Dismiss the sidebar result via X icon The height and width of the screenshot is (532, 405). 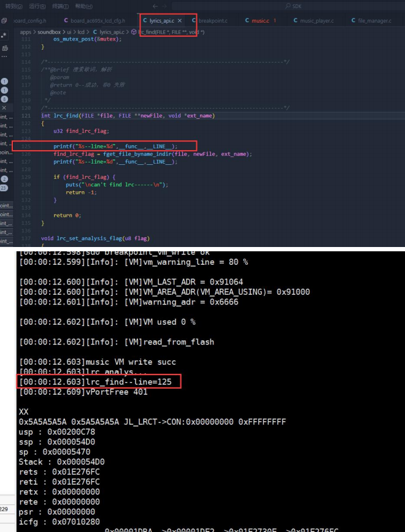click(4, 107)
